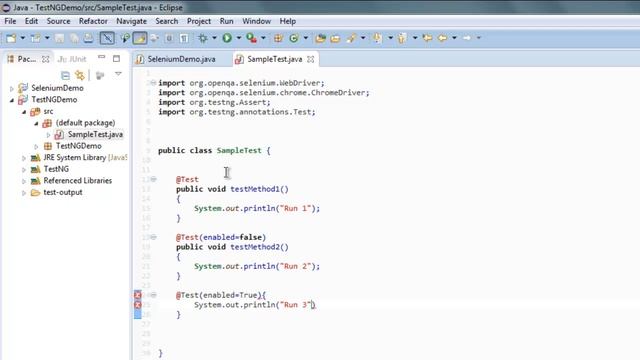Open the Source menu
Screen dimensions: 640x360
point(58,21)
